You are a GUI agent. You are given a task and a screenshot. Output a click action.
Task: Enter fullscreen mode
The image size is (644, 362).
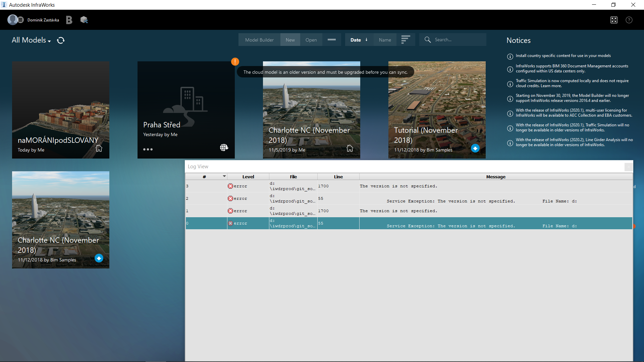click(x=614, y=20)
